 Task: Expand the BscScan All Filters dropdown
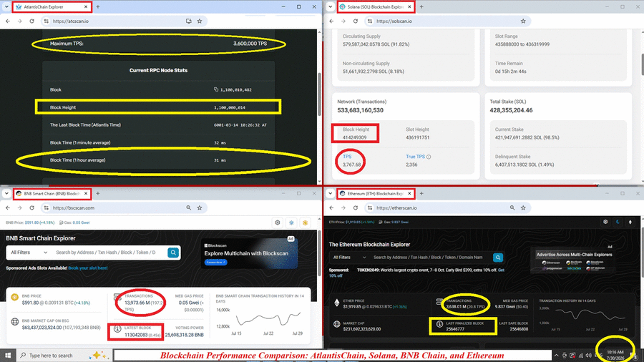pos(29,253)
